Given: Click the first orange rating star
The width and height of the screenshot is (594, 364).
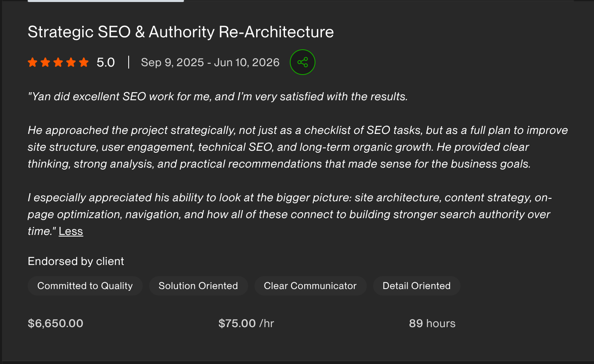Looking at the screenshot, I should pyautogui.click(x=32, y=62).
